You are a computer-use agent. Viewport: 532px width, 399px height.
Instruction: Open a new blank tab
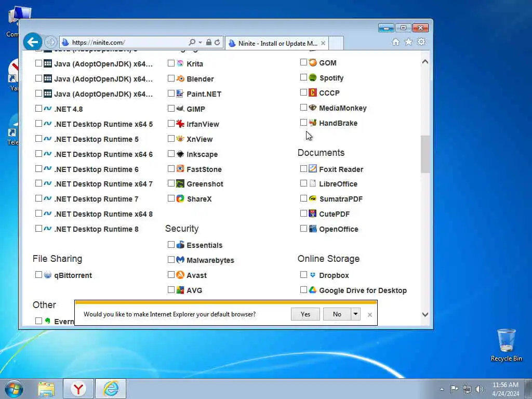[336, 44]
